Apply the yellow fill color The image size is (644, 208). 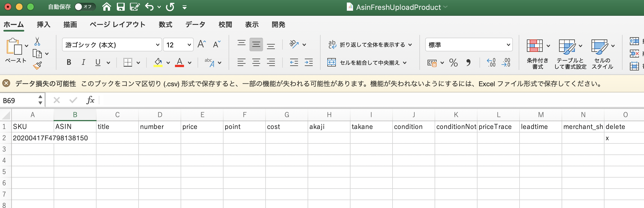tap(158, 62)
